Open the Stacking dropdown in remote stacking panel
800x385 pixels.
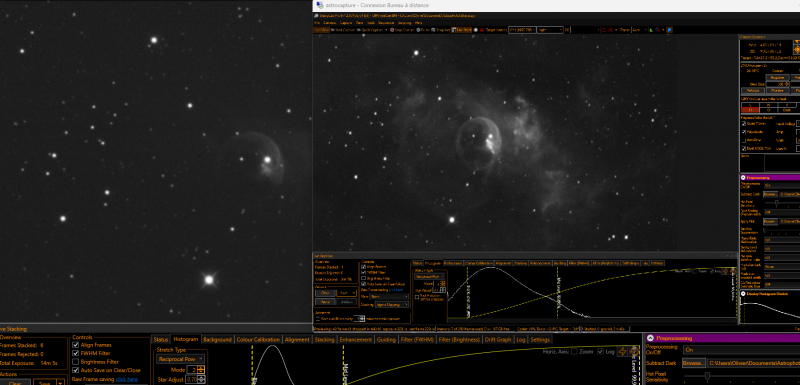tap(392, 304)
